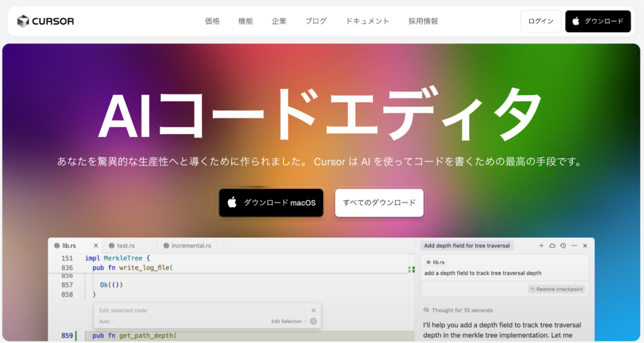Open the 機能 features page
The width and height of the screenshot is (644, 343).
click(x=246, y=21)
